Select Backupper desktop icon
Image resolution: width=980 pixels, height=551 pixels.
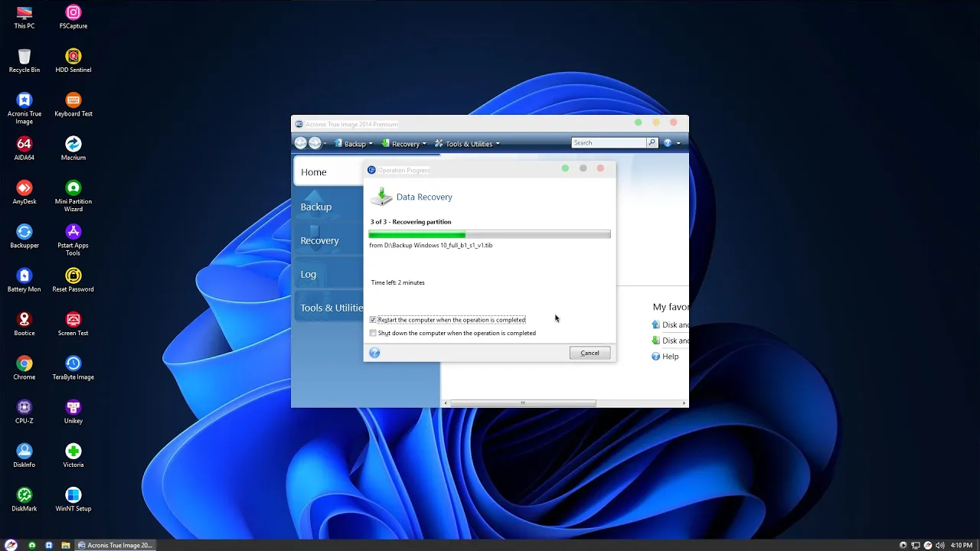[24, 236]
